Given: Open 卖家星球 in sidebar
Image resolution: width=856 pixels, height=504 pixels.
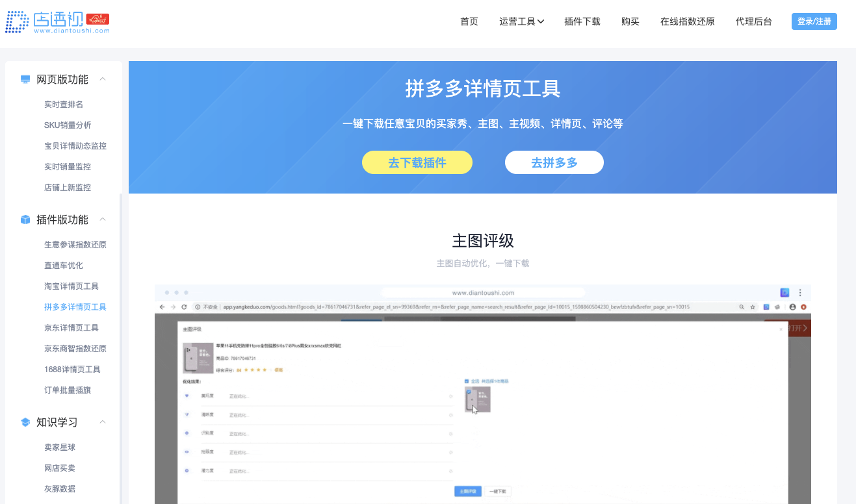Looking at the screenshot, I should point(60,447).
